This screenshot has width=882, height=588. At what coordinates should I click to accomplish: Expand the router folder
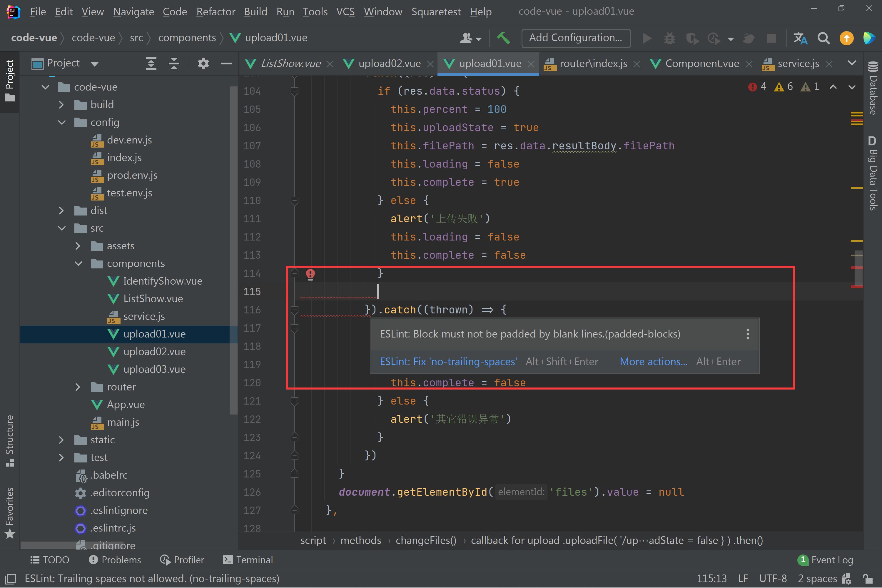pyautogui.click(x=78, y=387)
